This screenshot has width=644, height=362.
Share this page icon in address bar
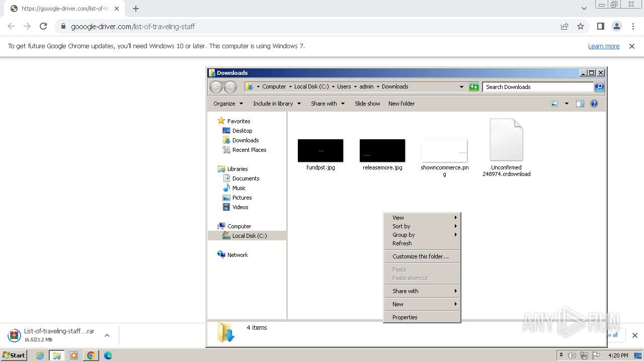(x=565, y=26)
